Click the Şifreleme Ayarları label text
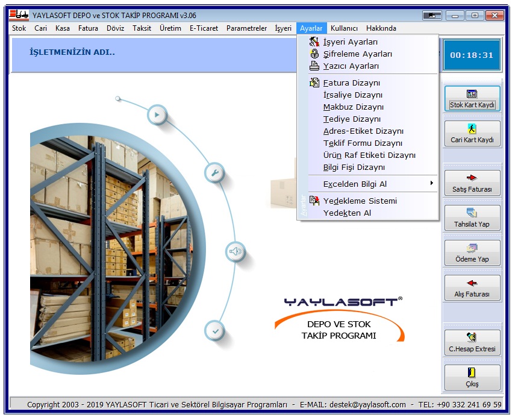 point(357,54)
